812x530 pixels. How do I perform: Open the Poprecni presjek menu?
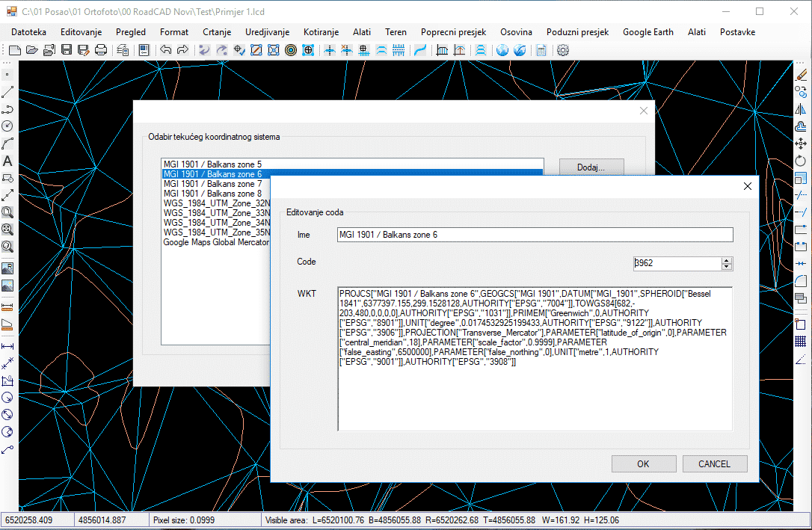click(453, 32)
